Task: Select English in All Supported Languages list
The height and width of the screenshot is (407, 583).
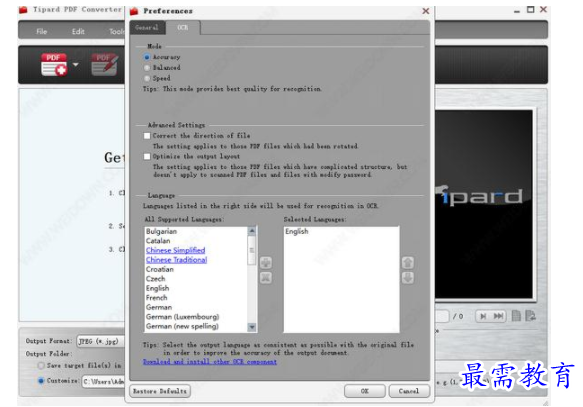Action: point(157,288)
